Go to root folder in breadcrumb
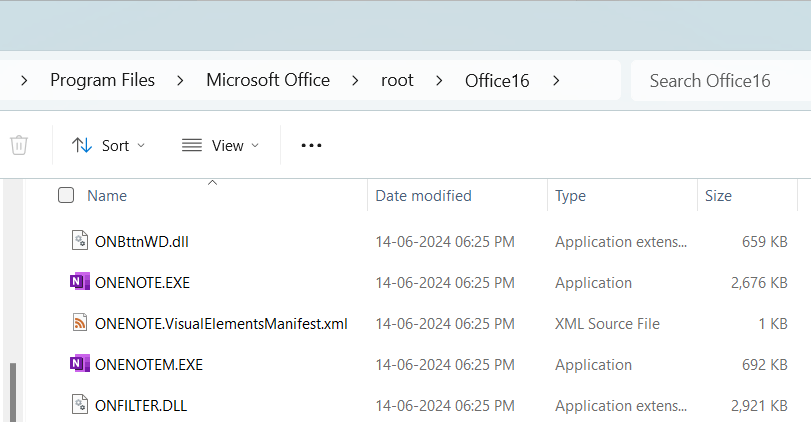This screenshot has width=811, height=422. 397,80
